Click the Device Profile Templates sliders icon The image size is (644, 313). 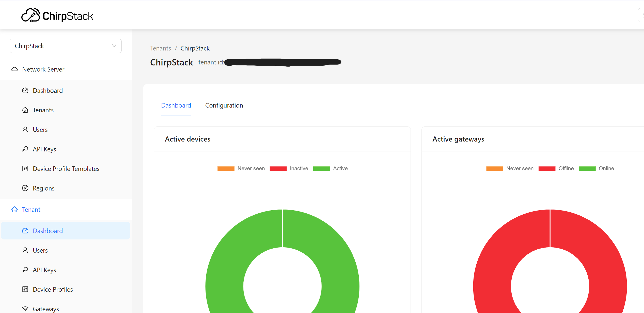tap(25, 169)
